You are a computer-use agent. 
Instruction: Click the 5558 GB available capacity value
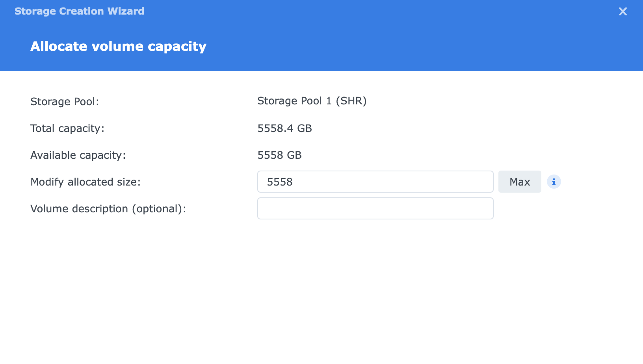(x=279, y=155)
